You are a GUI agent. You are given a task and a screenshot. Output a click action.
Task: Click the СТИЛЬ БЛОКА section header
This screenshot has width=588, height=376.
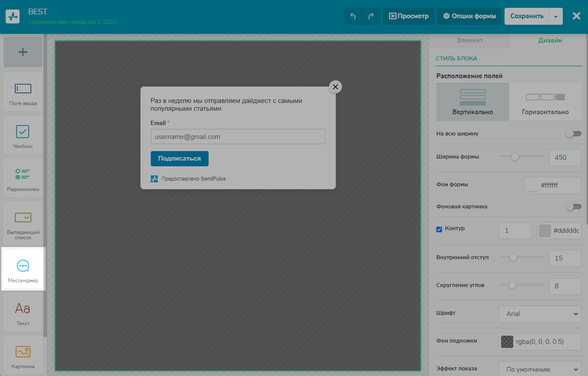(457, 58)
